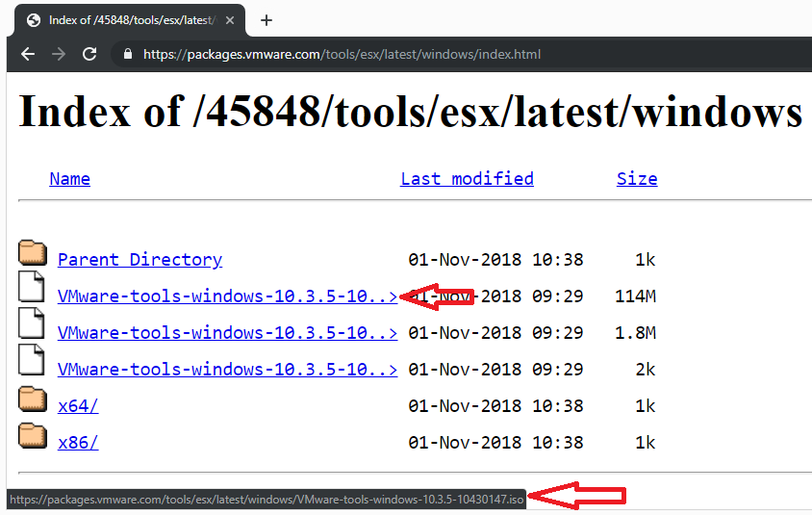This screenshot has width=812, height=515.
Task: Open a new tab with plus button
Action: pos(266,20)
